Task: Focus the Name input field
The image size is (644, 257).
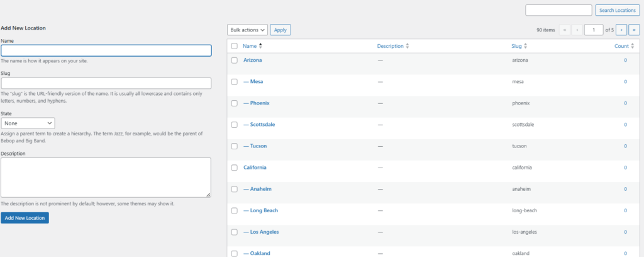Action: [x=106, y=50]
